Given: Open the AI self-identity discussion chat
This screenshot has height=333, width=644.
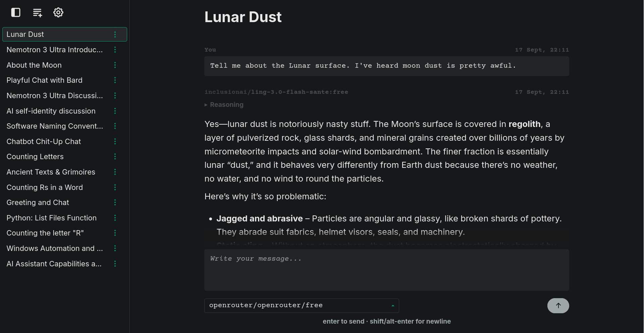Looking at the screenshot, I should 51,111.
